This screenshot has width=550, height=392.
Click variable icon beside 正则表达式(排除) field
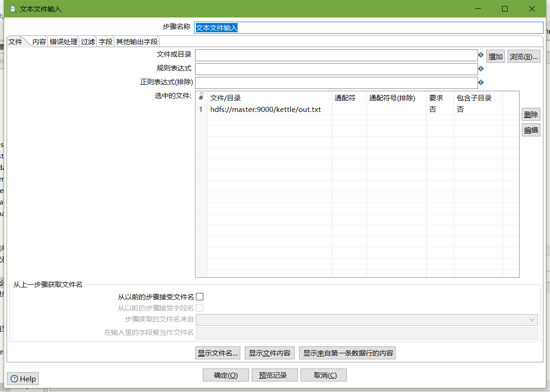coord(481,82)
